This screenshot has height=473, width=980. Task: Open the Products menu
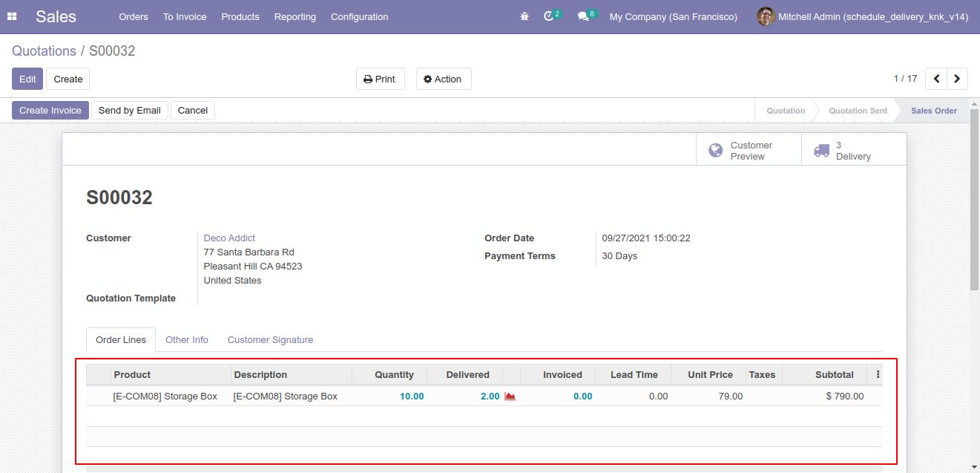[x=240, y=16]
